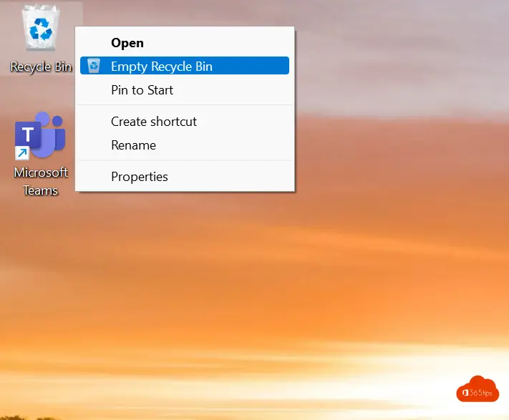Choose Open in the context menu

click(x=185, y=43)
